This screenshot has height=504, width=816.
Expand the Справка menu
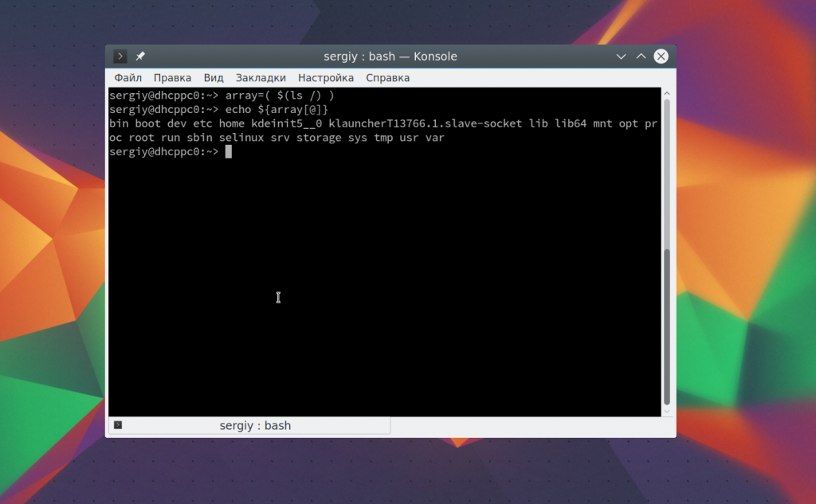point(387,78)
